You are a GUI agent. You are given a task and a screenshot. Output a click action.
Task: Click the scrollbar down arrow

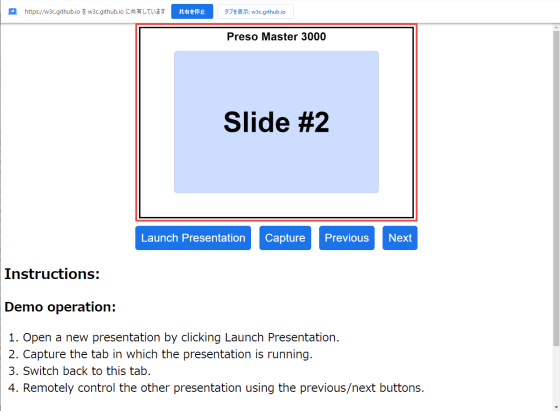556,407
